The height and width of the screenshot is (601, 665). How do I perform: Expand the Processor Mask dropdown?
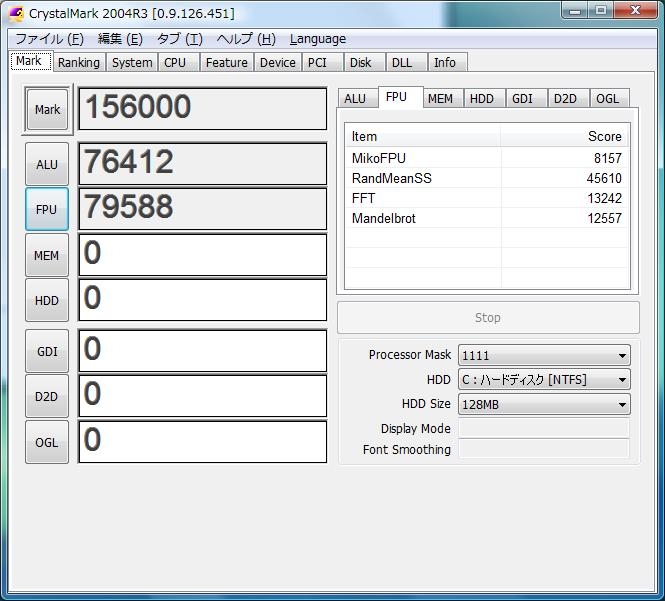pos(544,355)
